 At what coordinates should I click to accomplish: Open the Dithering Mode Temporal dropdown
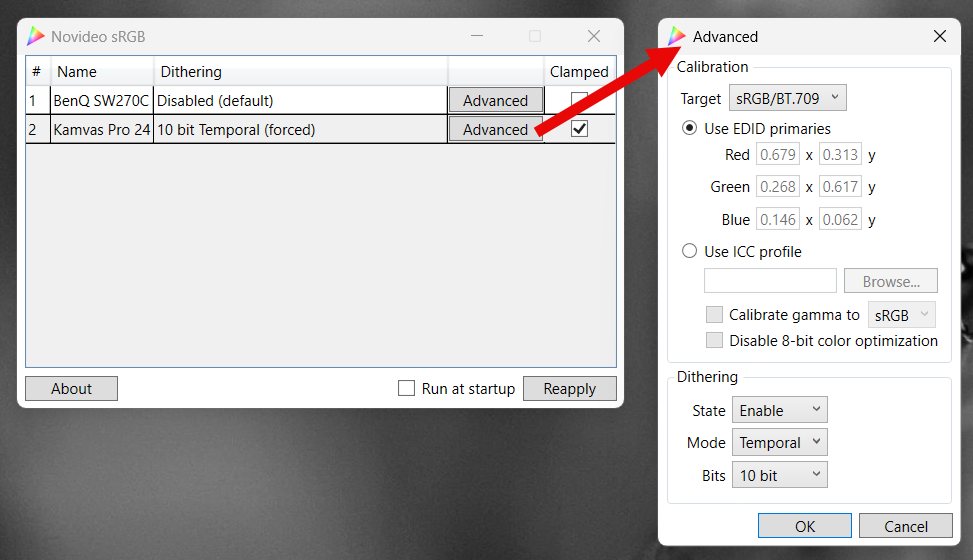point(780,443)
